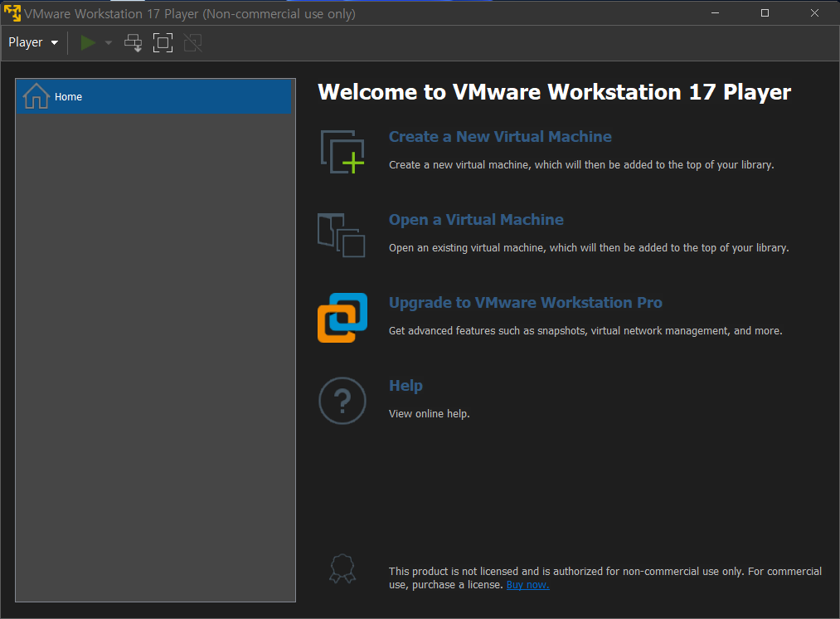Image resolution: width=840 pixels, height=619 pixels.
Task: Click 'Create a new virtual machine, which will' description
Action: [x=581, y=164]
